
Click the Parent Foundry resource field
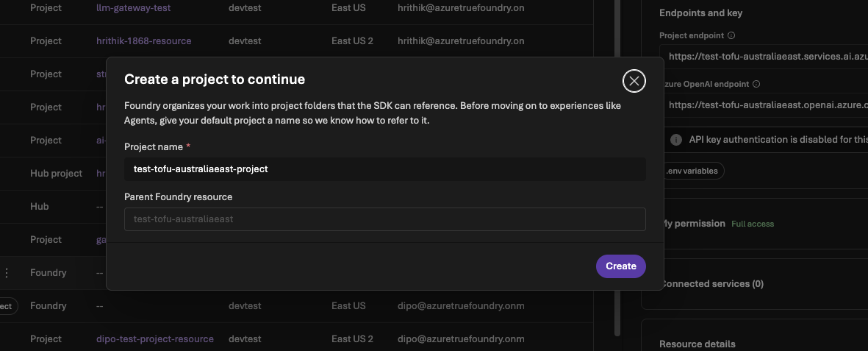pyautogui.click(x=384, y=219)
